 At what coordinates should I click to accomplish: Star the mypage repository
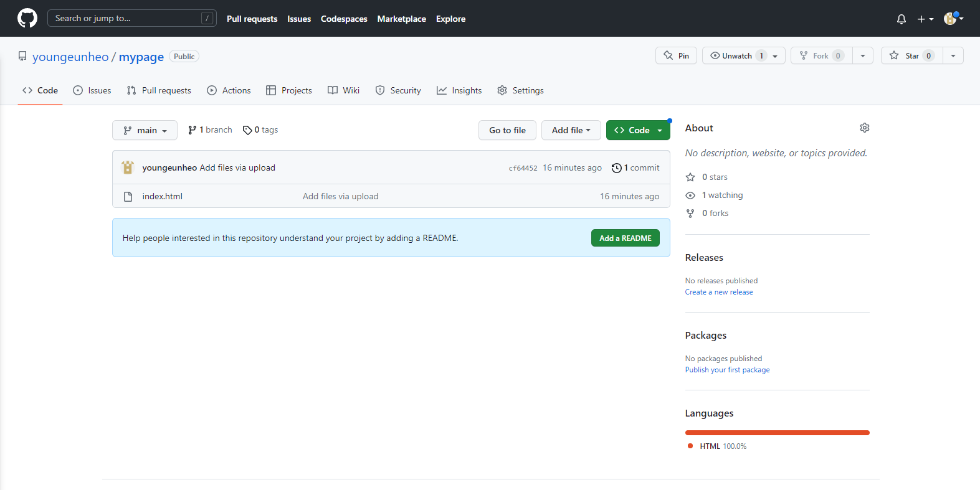[x=912, y=55]
